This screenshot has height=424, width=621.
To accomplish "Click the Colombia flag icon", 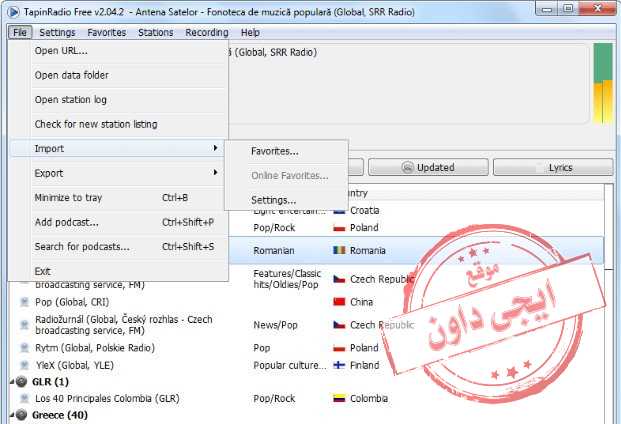I will coord(339,399).
